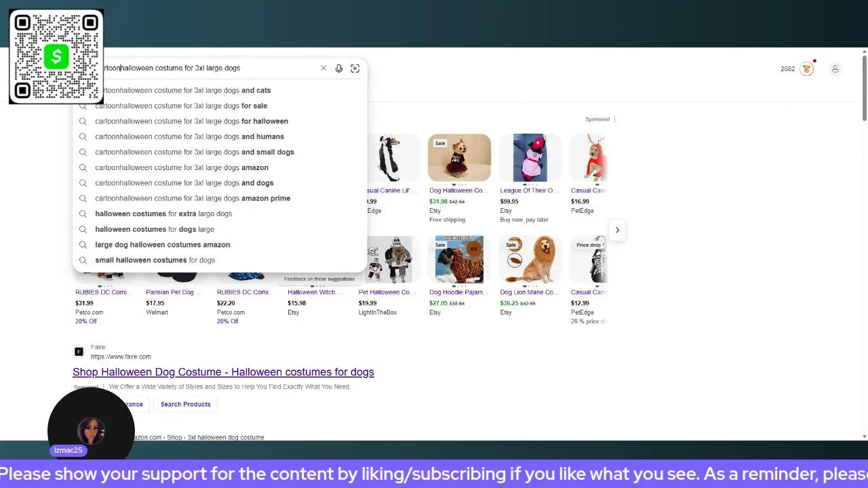Screen dimensions: 868x488
Task: Show next products with the carousel arrow
Action: point(617,230)
